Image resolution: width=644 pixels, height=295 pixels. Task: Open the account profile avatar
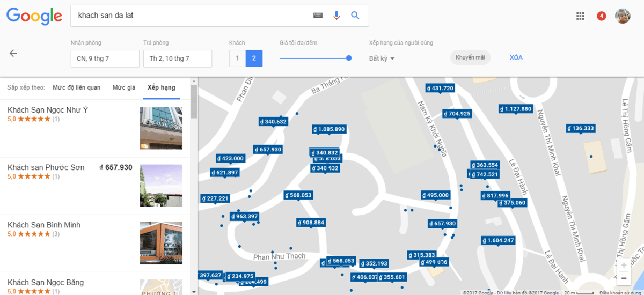coord(623,16)
